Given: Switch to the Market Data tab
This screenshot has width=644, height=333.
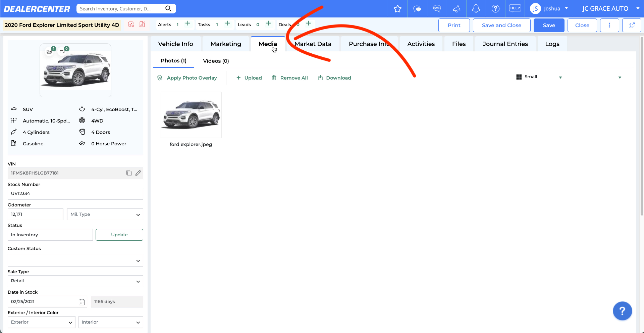Looking at the screenshot, I should click(x=313, y=44).
